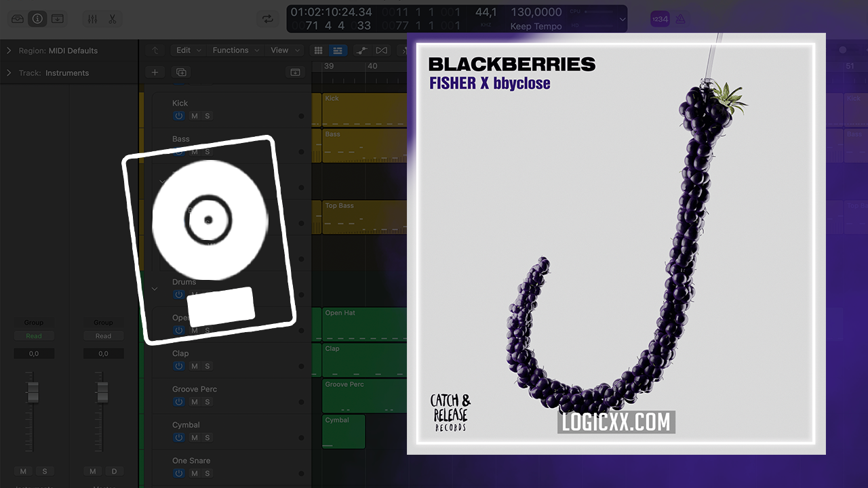Image resolution: width=868 pixels, height=488 pixels.
Task: Solo the Clap track
Action: tap(208, 366)
